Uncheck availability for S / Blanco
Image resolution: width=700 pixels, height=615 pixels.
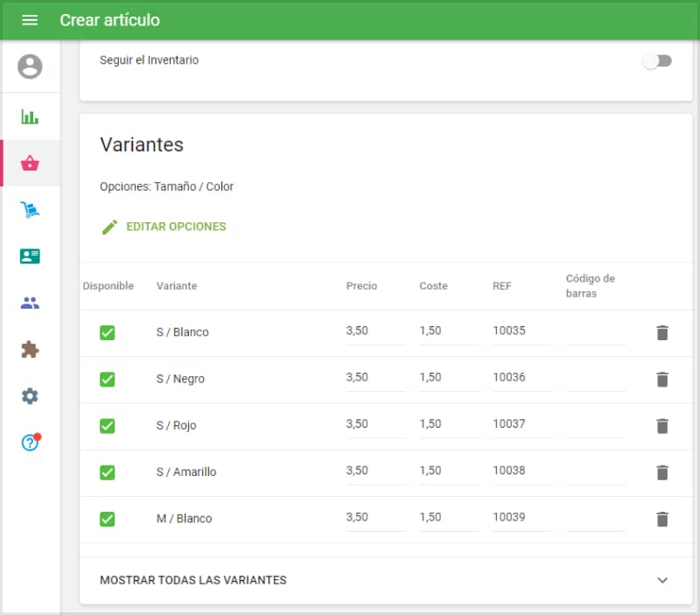point(108,332)
